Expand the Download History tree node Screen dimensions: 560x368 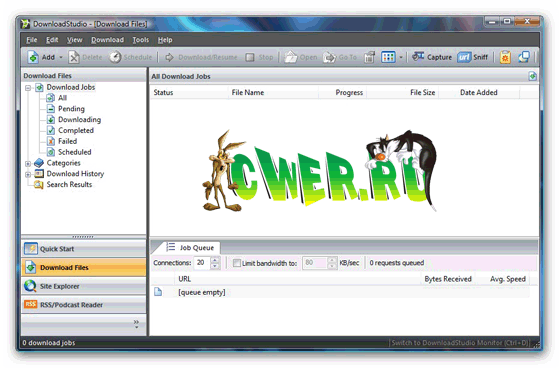click(28, 174)
